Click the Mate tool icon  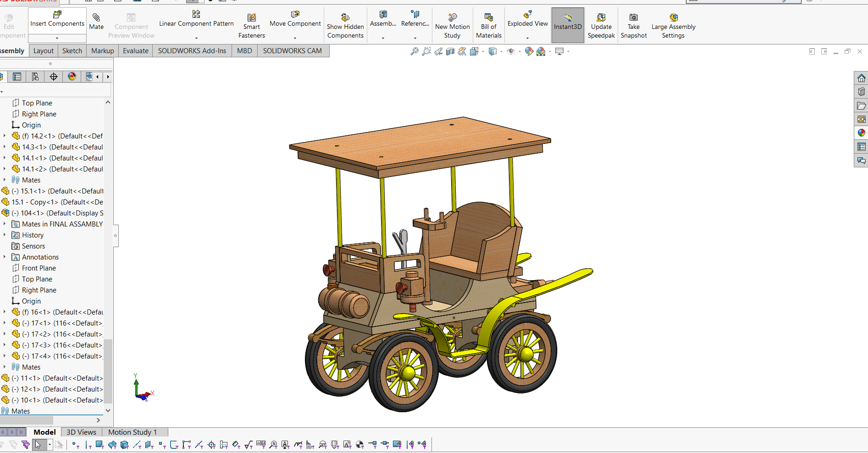96,18
